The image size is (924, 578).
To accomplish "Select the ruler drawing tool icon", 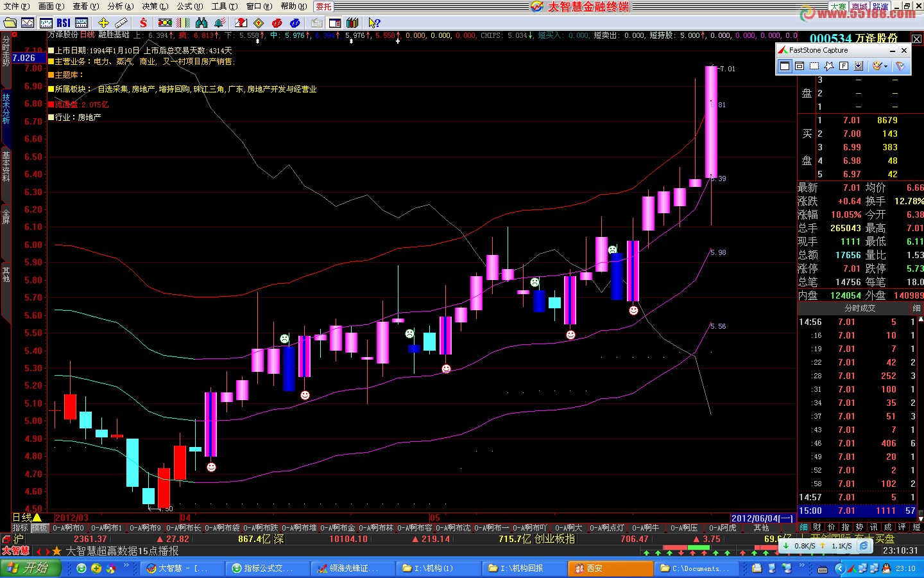I will 121,23.
